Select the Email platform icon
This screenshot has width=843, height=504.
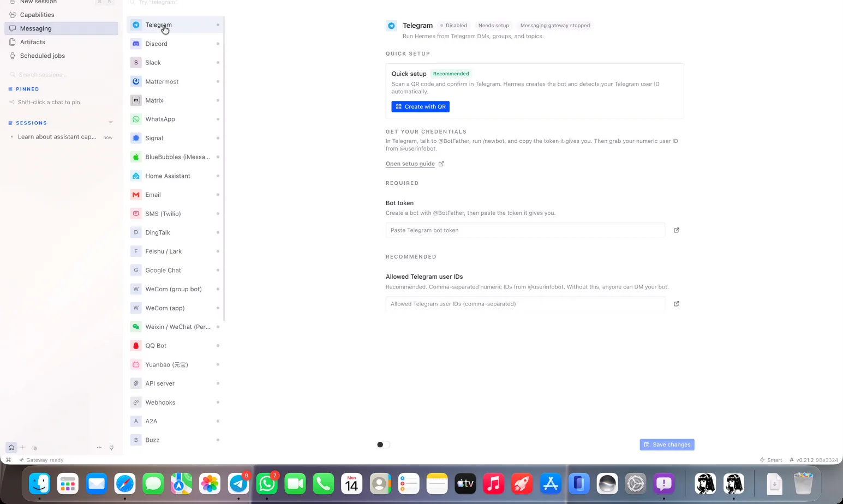[x=136, y=195]
